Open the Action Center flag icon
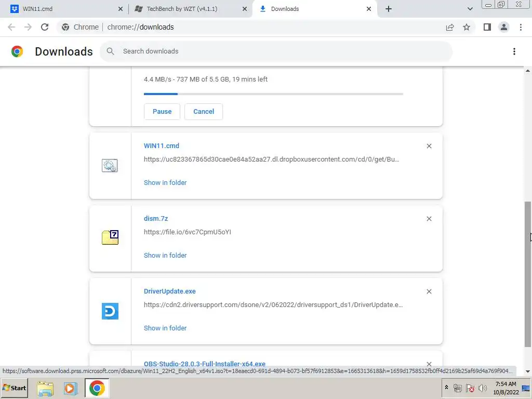This screenshot has width=532, height=399. 470,388
